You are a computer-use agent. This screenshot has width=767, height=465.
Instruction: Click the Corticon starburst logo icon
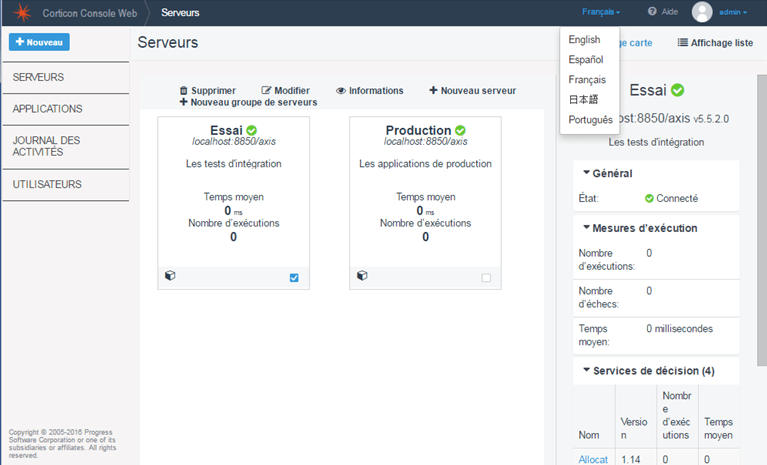[x=21, y=12]
